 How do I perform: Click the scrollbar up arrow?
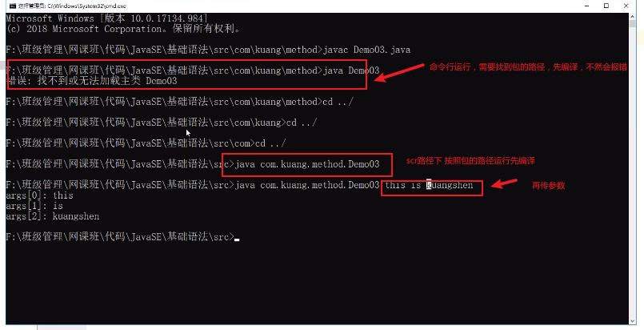coord(633,16)
